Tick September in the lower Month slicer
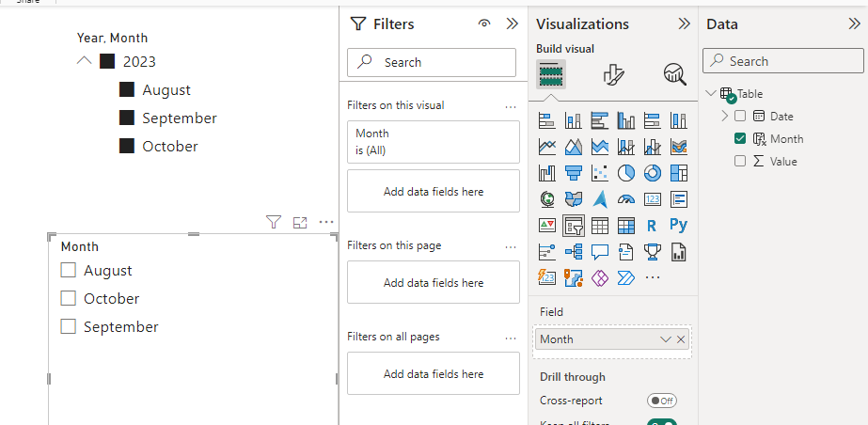This screenshot has width=868, height=425. 68,326
